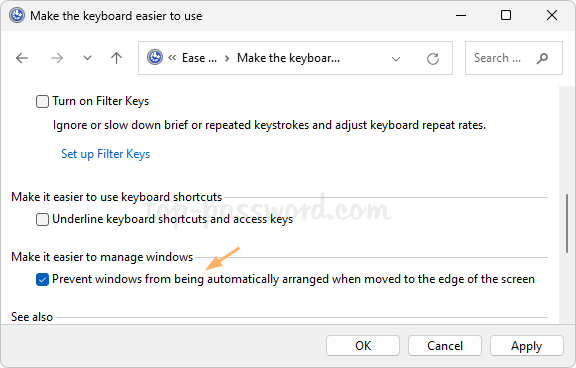The image size is (576, 368).
Task: Select Make the keyboar... breadcrumb item
Action: click(288, 58)
